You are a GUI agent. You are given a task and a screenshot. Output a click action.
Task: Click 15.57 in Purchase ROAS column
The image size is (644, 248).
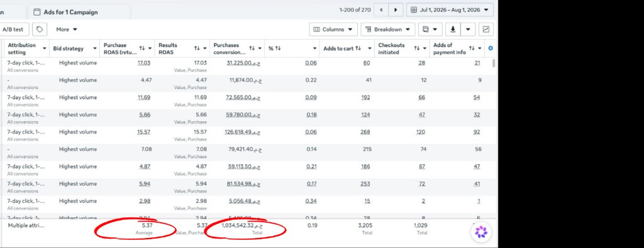click(x=144, y=132)
